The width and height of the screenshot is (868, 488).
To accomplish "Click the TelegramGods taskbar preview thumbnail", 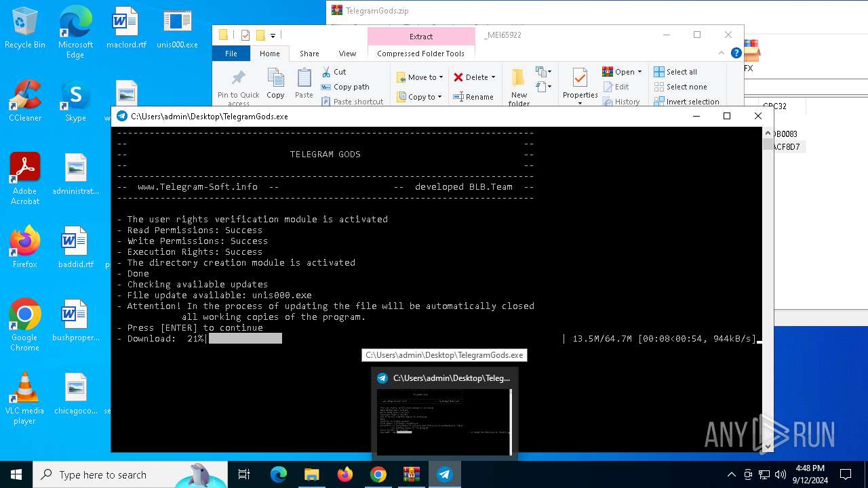I will (x=444, y=422).
